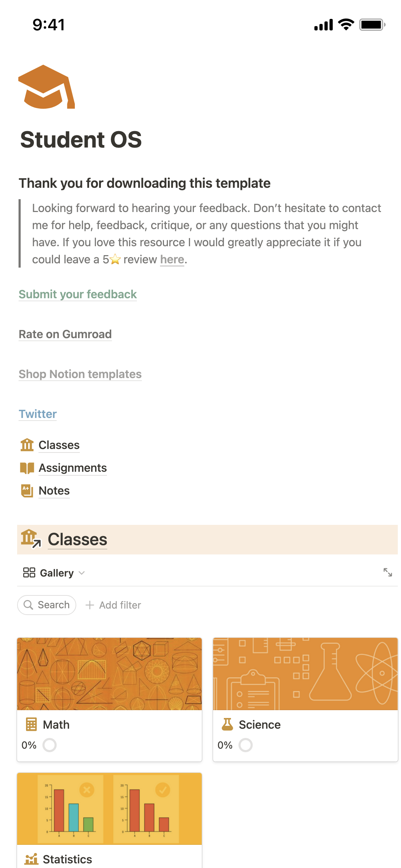The height and width of the screenshot is (868, 401).
Task: Click Add filter button
Action: pos(113,605)
